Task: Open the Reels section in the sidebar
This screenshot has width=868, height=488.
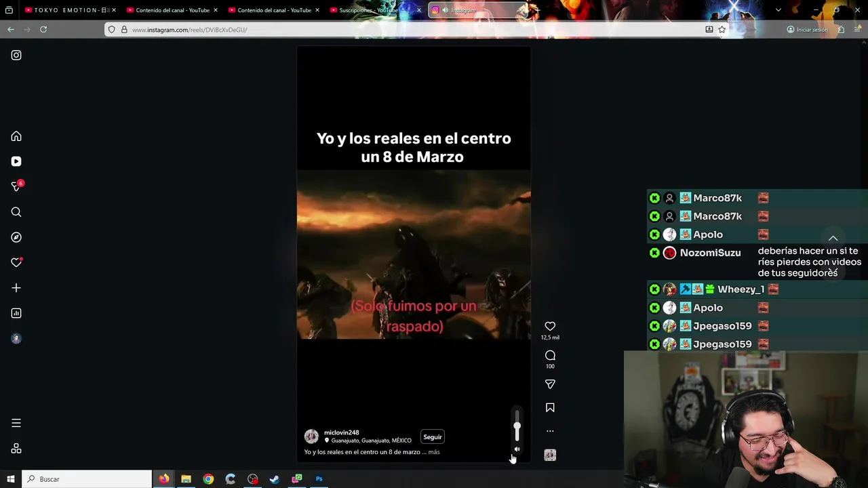Action: pyautogui.click(x=16, y=161)
